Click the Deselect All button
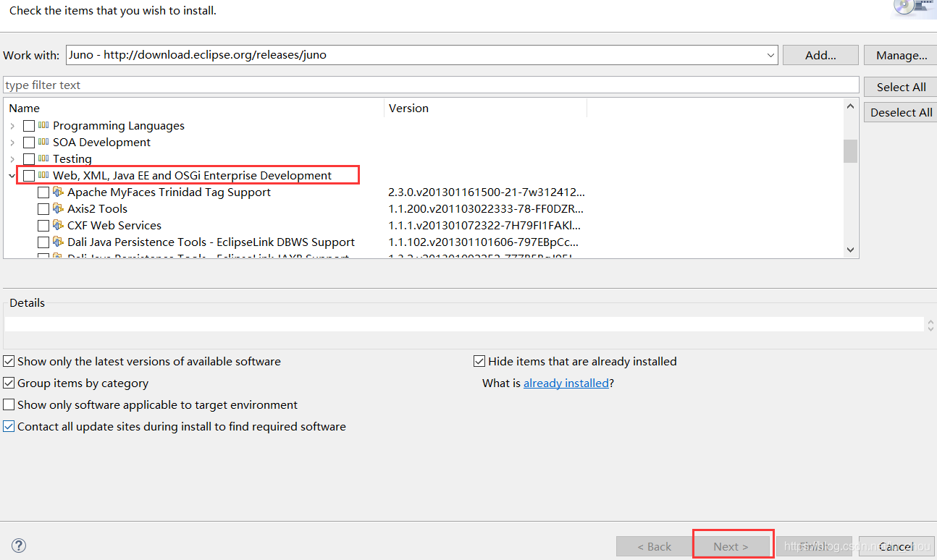Viewport: 937px width, 560px height. tap(901, 112)
